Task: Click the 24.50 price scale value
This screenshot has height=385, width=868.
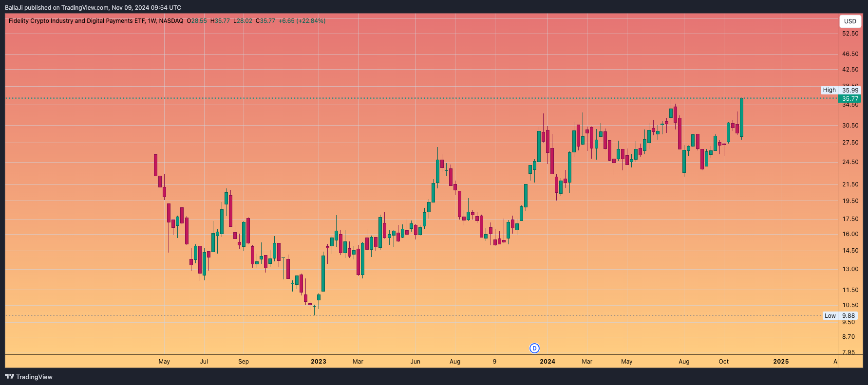Action: [x=850, y=162]
